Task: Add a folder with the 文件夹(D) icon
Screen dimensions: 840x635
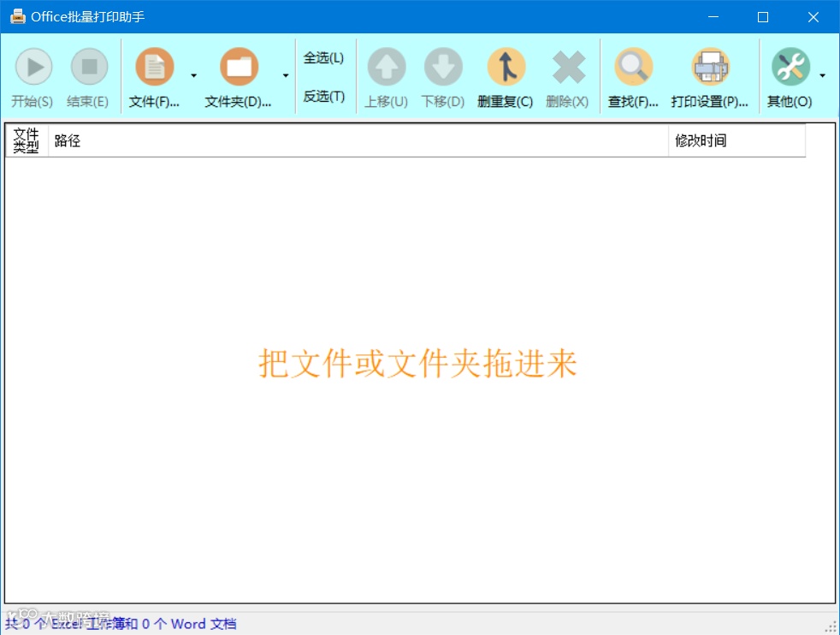Action: pyautogui.click(x=239, y=67)
